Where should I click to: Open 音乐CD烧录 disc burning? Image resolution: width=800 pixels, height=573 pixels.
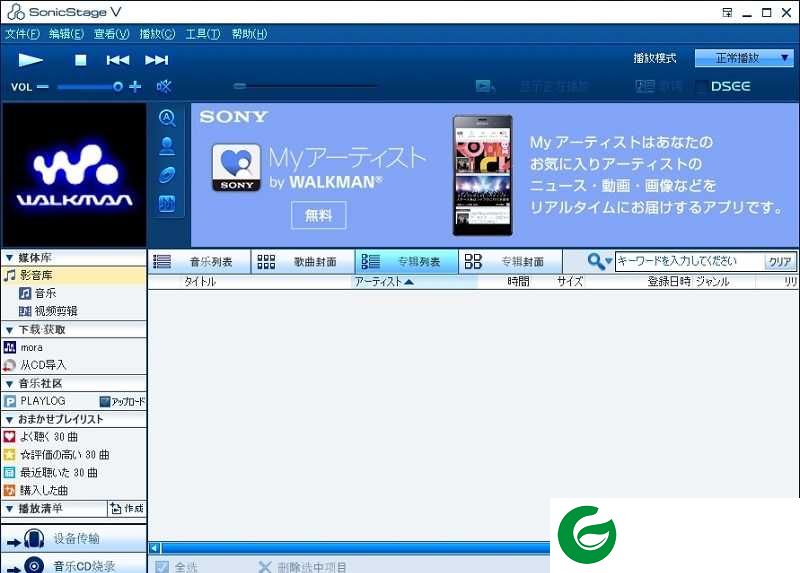tap(74, 564)
